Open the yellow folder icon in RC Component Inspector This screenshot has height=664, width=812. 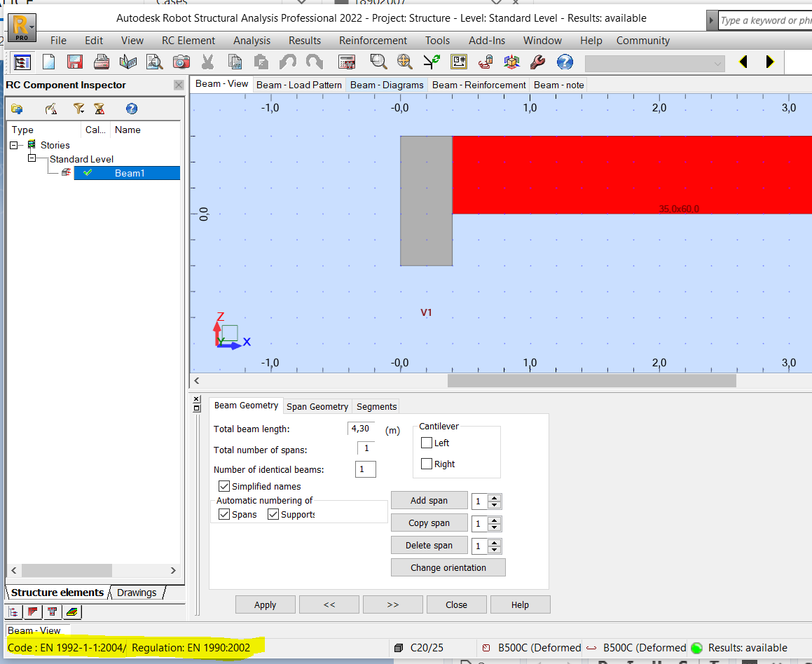coord(17,109)
